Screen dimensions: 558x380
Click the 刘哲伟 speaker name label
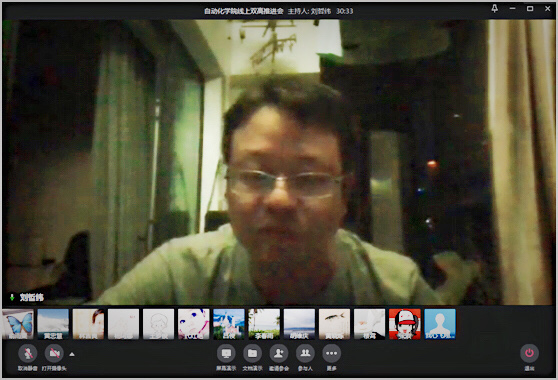tap(32, 297)
